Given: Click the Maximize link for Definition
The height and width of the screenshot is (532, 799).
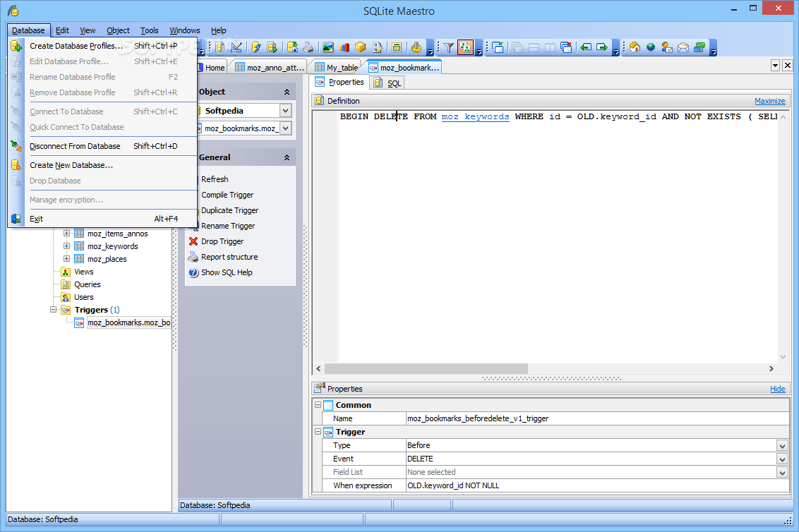Looking at the screenshot, I should coord(769,101).
